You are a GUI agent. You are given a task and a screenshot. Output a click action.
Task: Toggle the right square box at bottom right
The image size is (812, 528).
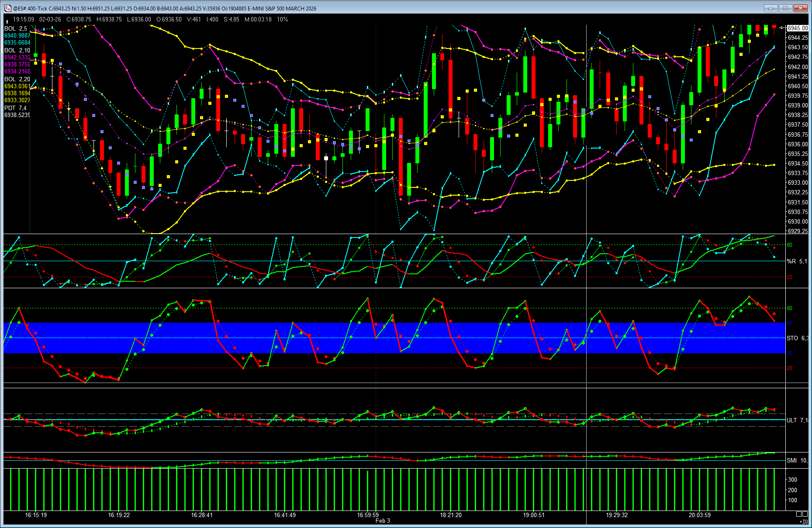[x=805, y=514]
